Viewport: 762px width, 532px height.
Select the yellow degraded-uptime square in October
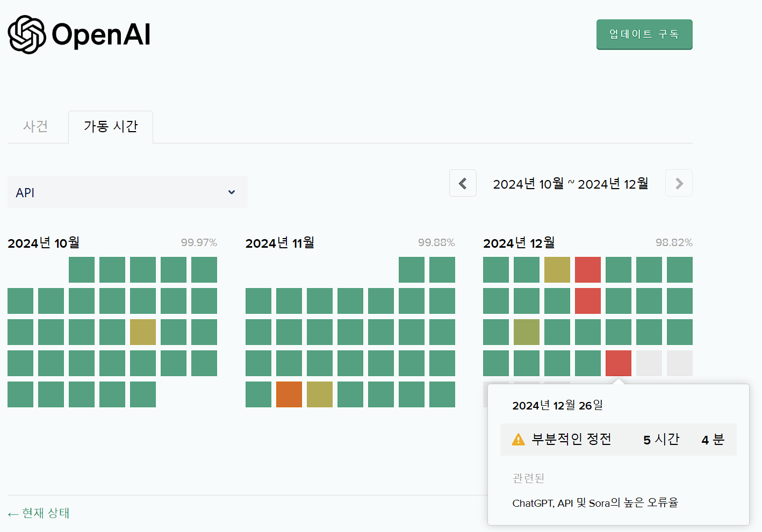click(x=142, y=332)
